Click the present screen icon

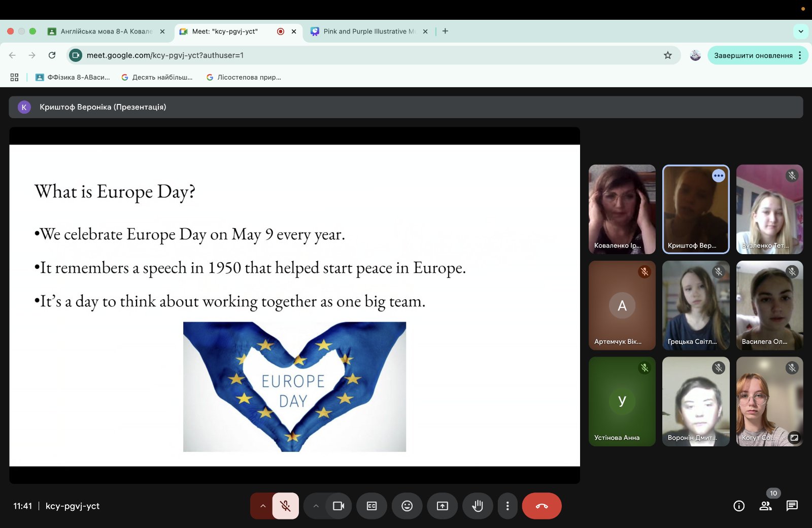pyautogui.click(x=443, y=506)
